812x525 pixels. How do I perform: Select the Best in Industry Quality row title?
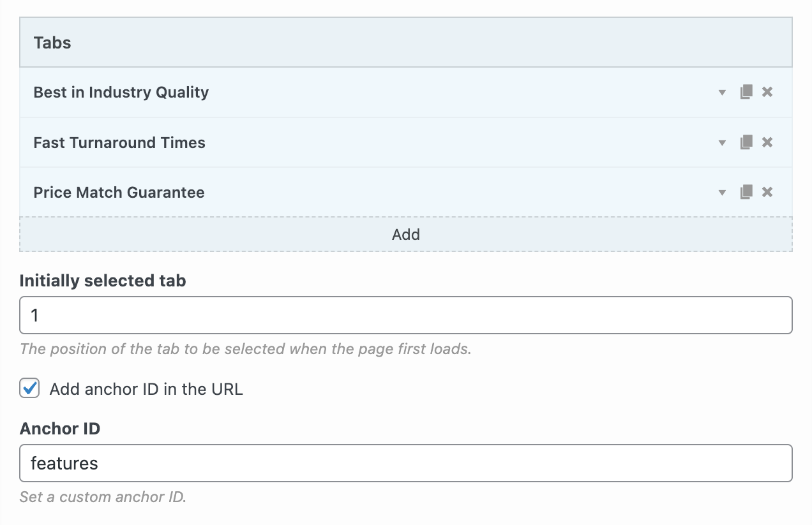pyautogui.click(x=121, y=92)
